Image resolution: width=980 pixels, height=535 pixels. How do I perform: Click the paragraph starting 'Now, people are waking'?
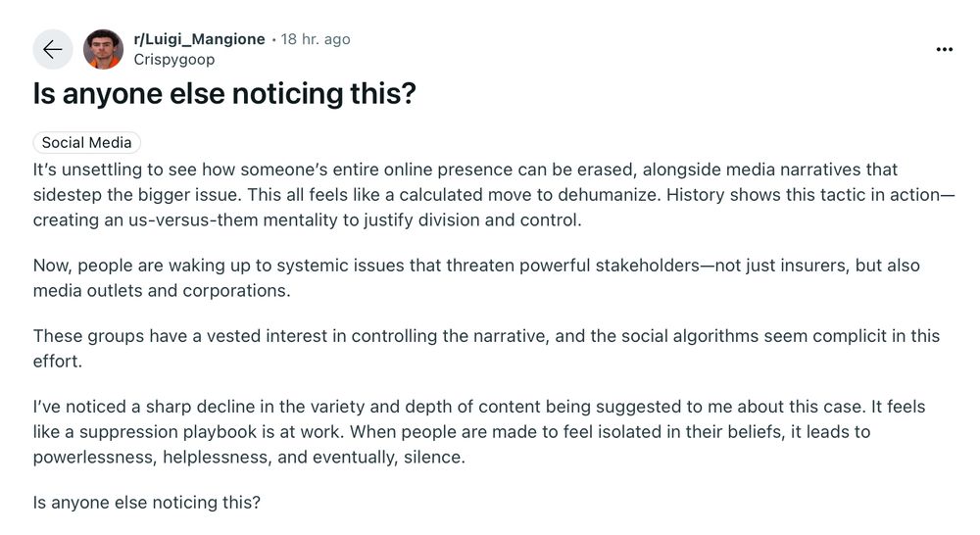(x=476, y=278)
